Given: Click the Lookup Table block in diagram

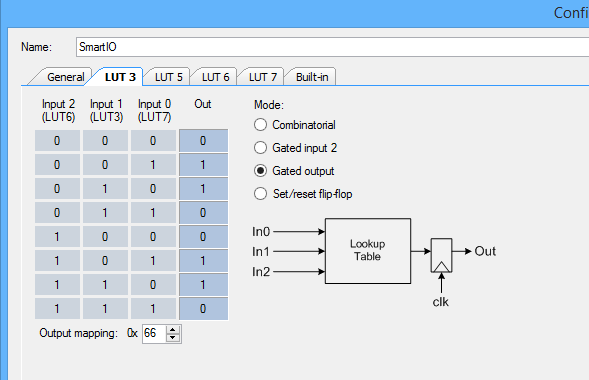Looking at the screenshot, I should tap(368, 251).
